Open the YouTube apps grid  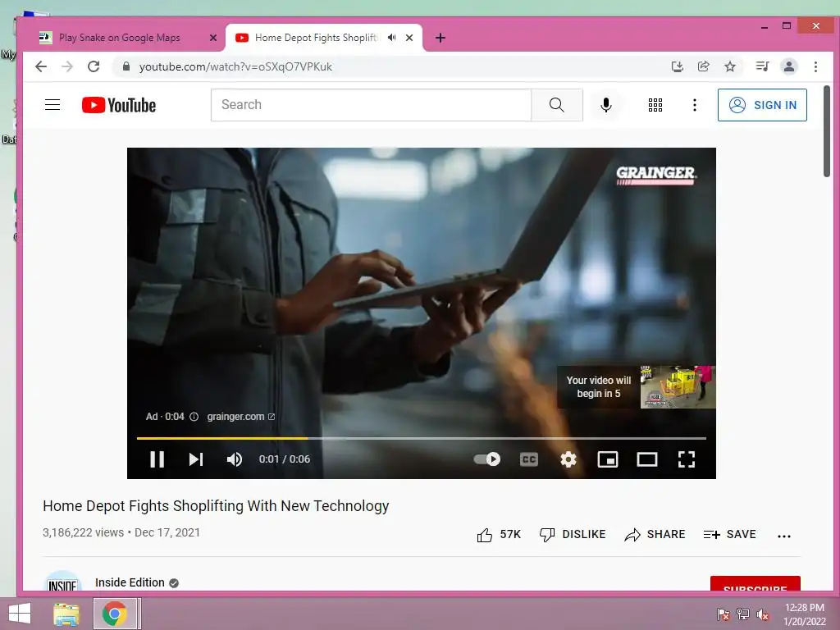655,105
